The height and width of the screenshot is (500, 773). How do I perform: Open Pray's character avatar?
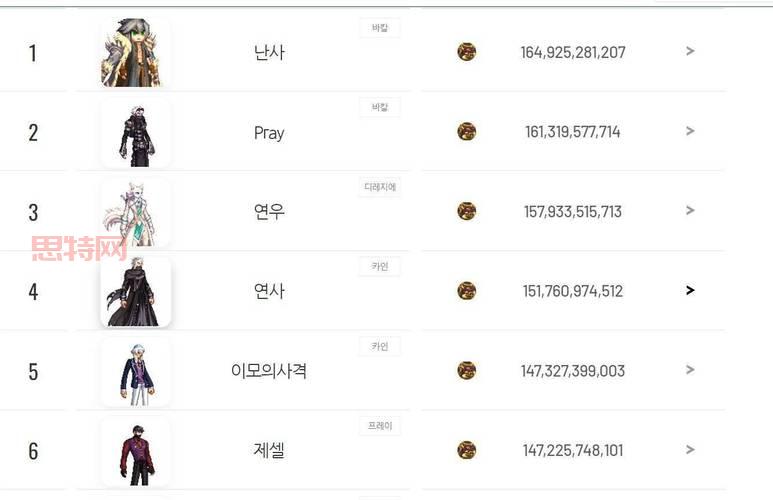[136, 133]
